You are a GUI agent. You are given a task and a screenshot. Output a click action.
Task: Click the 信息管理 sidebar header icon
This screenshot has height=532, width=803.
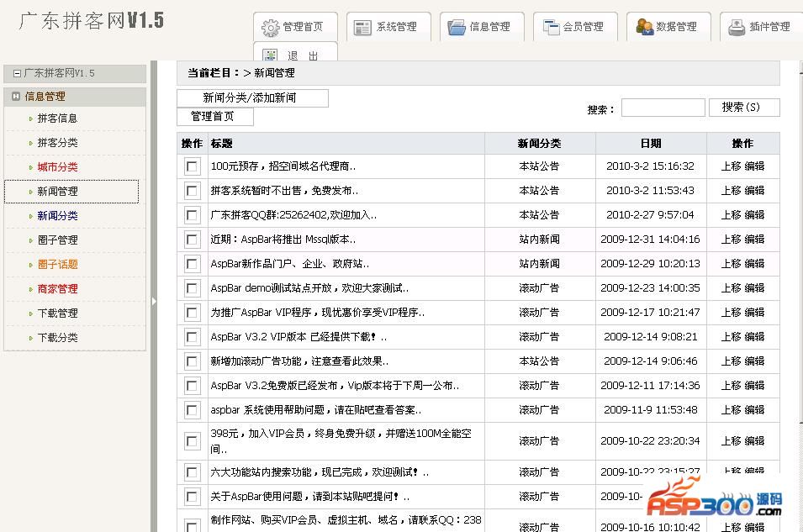(16, 97)
